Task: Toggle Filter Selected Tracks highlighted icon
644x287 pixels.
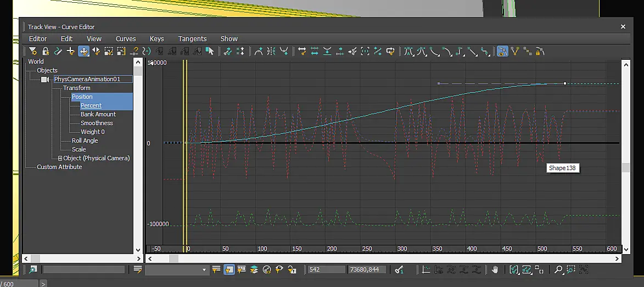Action: tap(229, 269)
